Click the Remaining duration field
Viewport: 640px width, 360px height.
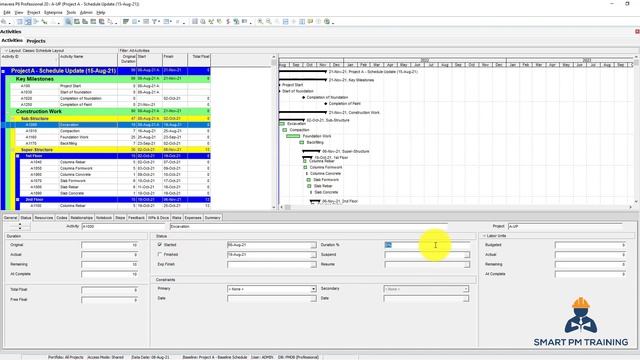[109, 264]
